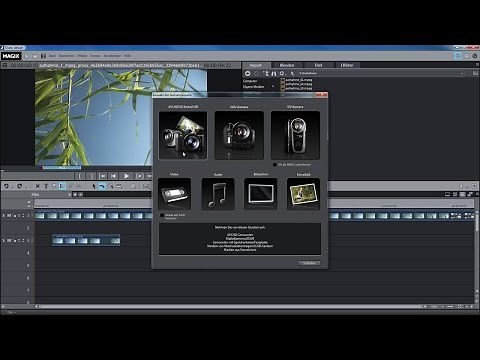
Task: Expand the arrow next to Eigene Medien
Action: coord(273,87)
